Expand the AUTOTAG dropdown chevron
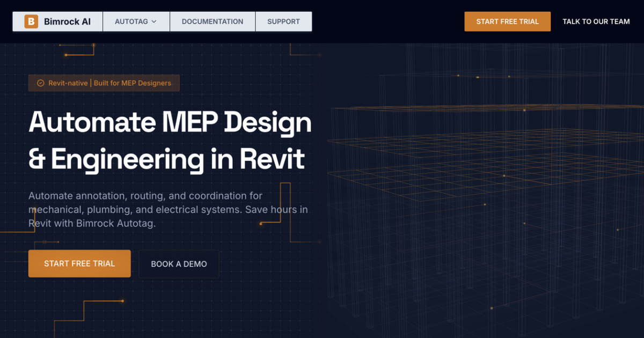The height and width of the screenshot is (338, 644). 154,22
